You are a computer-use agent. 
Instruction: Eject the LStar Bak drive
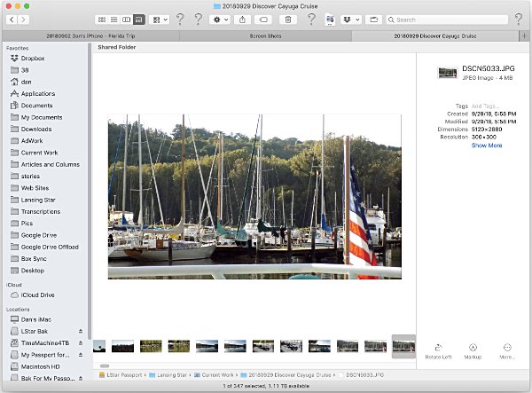click(82, 330)
